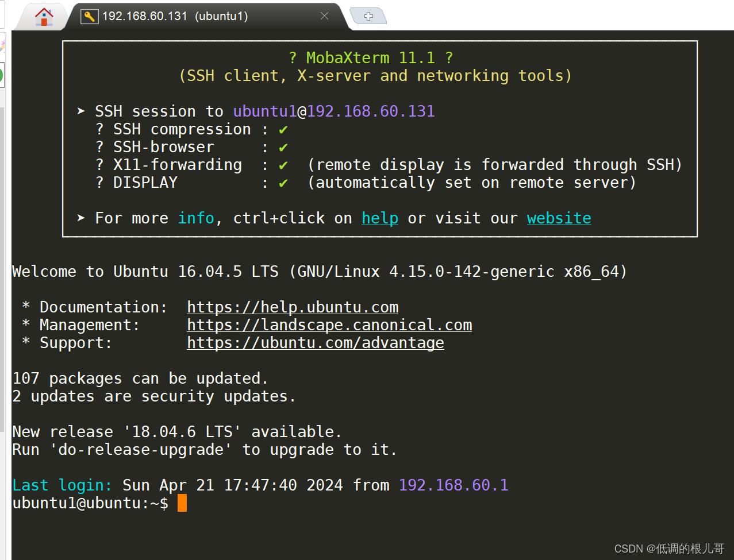Open the website link in the banner
The width and height of the screenshot is (734, 560).
(559, 218)
